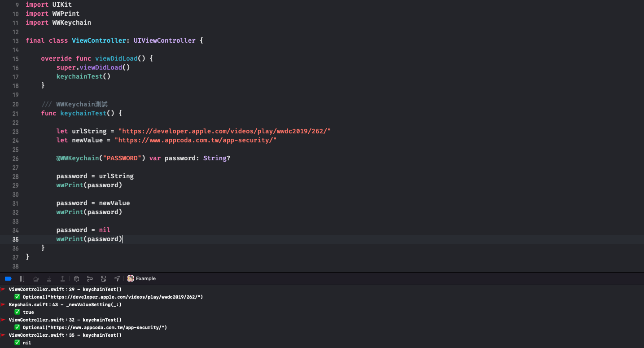Click the green checkmark beside the appcoda.com.tw output
This screenshot has height=348, width=644.
[17, 327]
